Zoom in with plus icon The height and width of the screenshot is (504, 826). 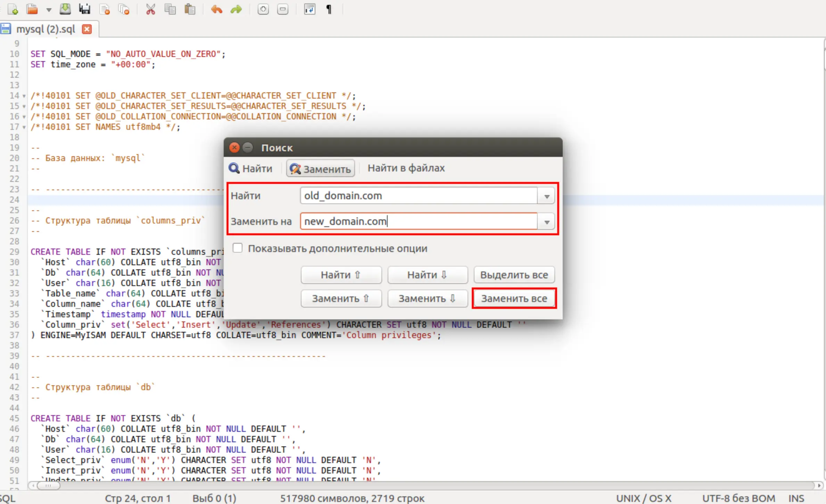(x=263, y=9)
